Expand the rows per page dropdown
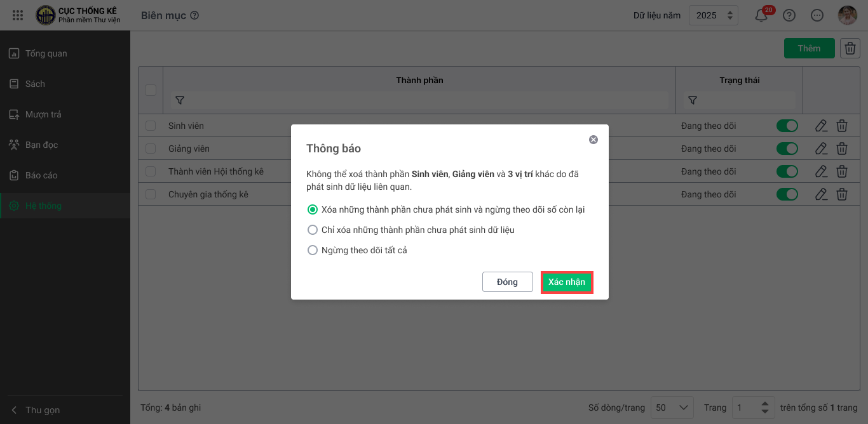Screen dimensions: 868x424 click(x=673, y=407)
